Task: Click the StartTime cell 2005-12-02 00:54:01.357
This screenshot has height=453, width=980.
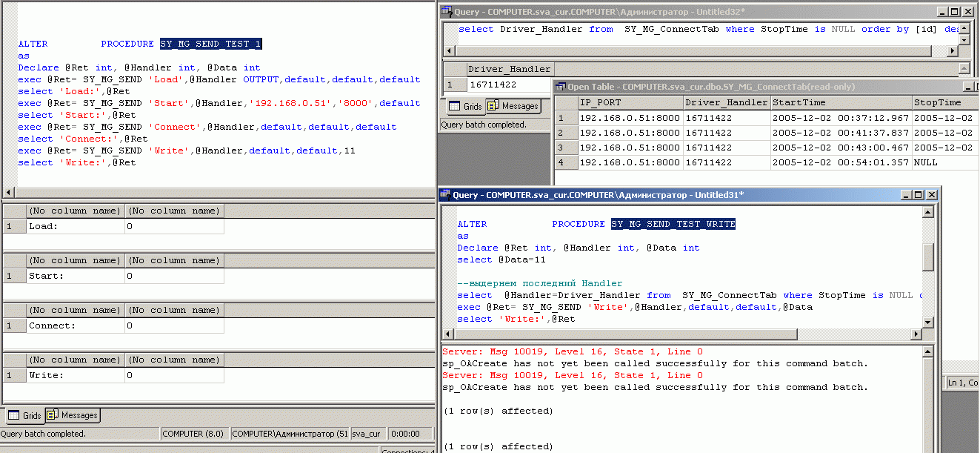Action: 841,162
